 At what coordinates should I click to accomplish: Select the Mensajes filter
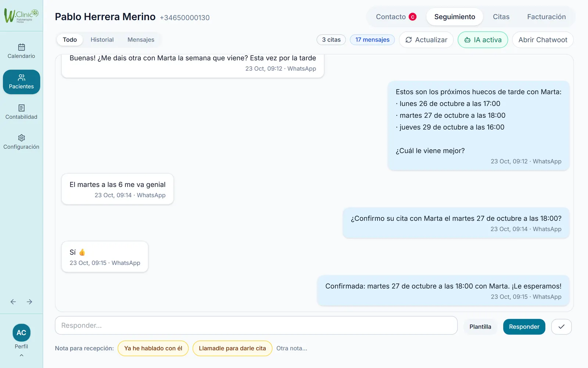[x=141, y=40]
